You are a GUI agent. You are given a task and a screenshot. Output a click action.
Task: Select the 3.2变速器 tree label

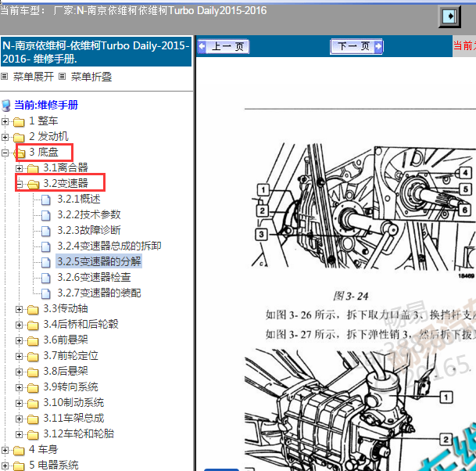66,183
